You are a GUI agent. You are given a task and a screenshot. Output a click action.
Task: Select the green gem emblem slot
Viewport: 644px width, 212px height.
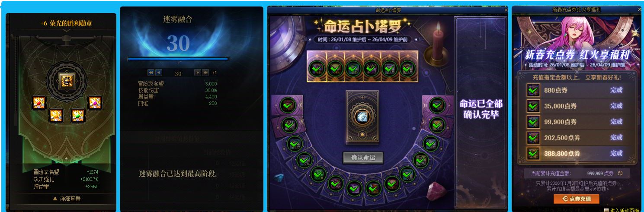coord(77,115)
